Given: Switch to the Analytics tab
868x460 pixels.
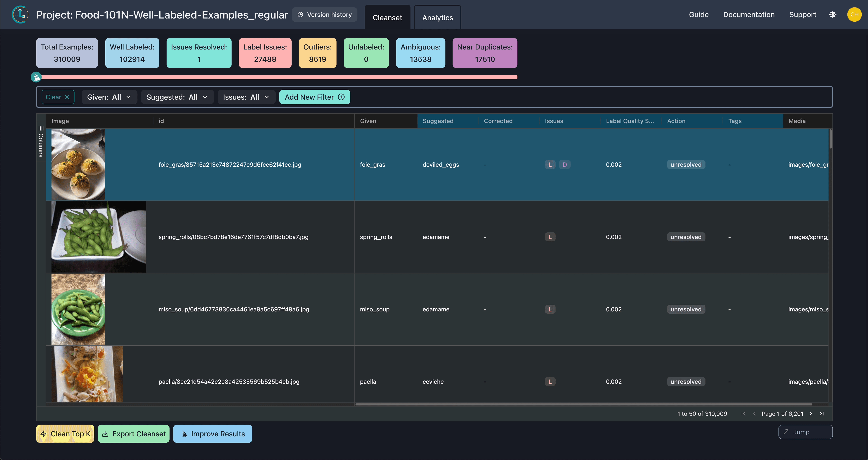Looking at the screenshot, I should point(437,18).
